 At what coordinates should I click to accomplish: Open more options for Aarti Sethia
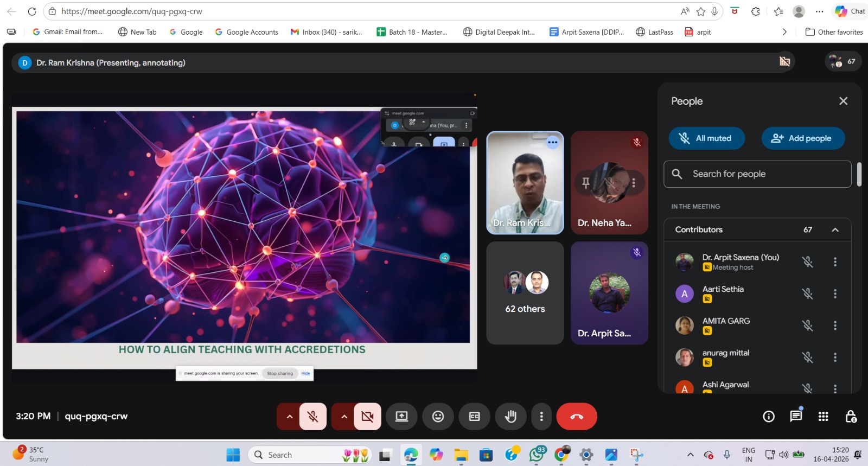tap(835, 293)
